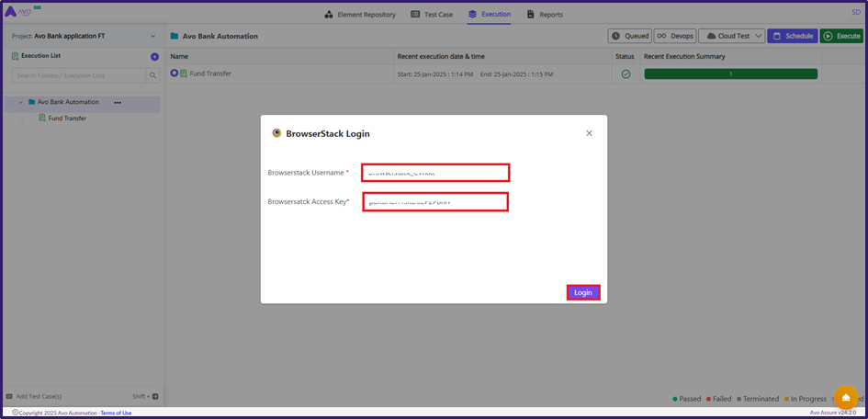Open the orange assistant bell icon

coord(846,397)
